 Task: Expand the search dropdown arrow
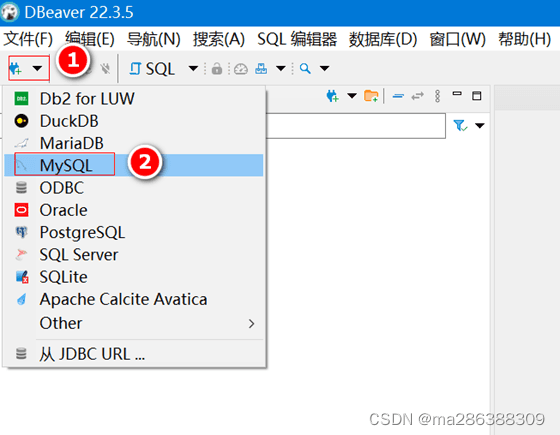click(x=324, y=68)
